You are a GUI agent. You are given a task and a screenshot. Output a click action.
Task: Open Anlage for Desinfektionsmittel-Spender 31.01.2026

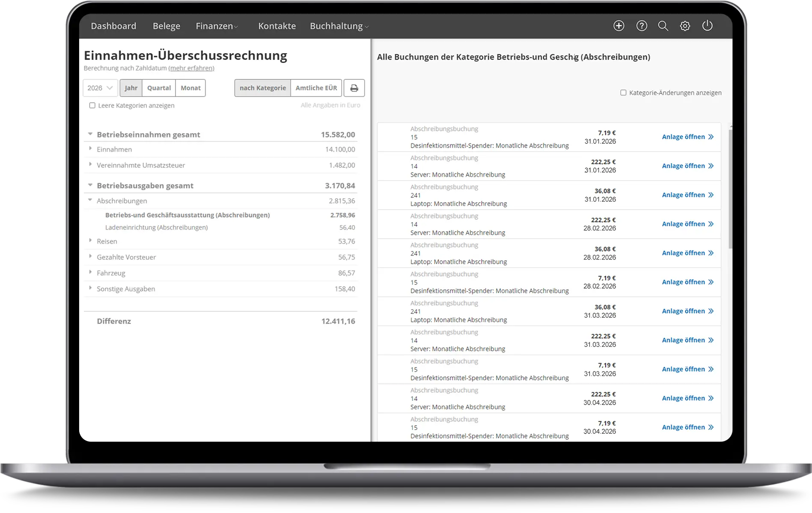click(688, 137)
